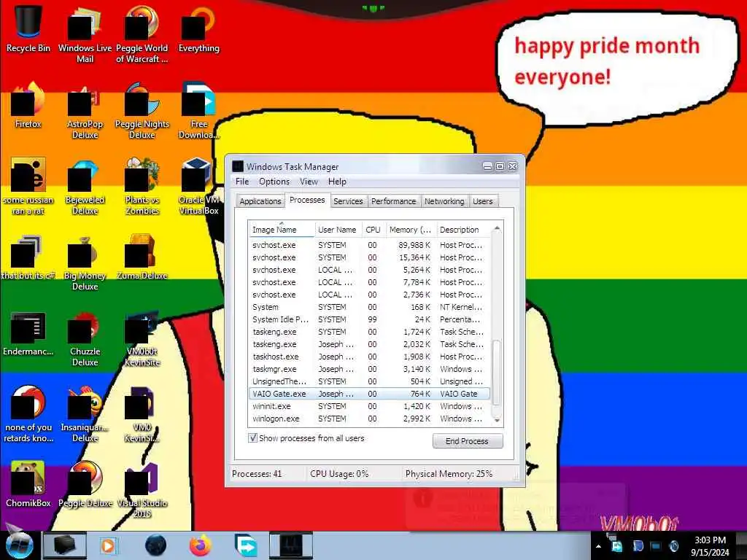Click process list scroll up arrow

(x=497, y=228)
